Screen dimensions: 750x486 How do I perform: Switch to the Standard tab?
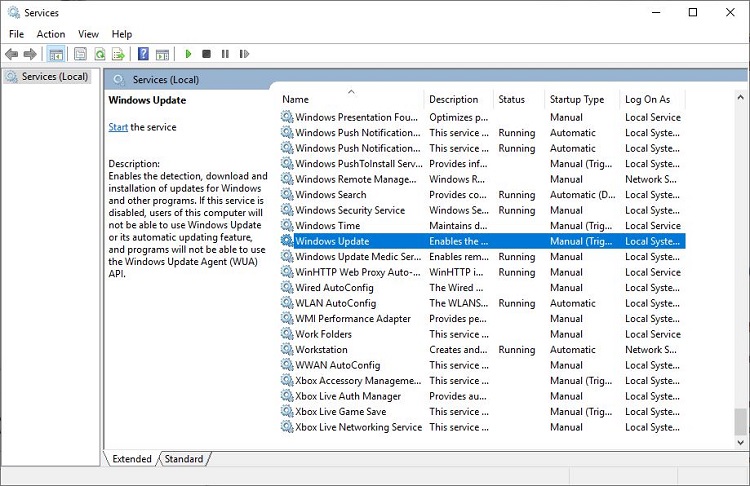click(183, 459)
